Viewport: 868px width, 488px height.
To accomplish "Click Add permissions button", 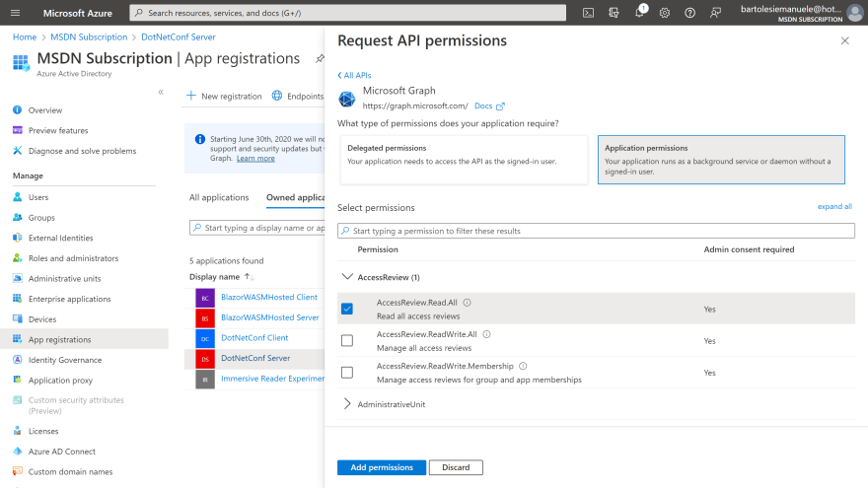I will point(382,467).
